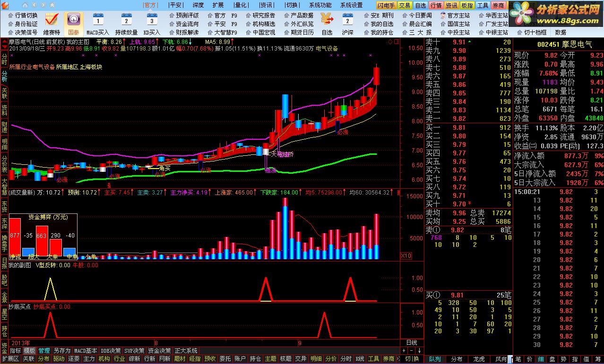
Task: Select the 分时 left sidebar tab
Action: coord(4,59)
